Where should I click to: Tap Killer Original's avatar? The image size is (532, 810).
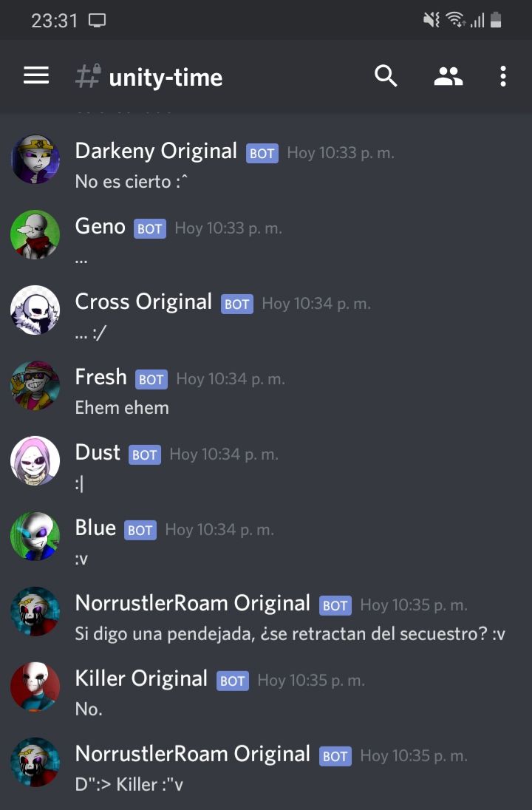(x=35, y=687)
